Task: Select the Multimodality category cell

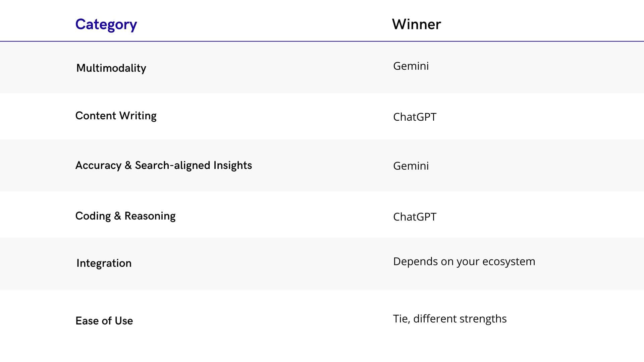Action: (111, 68)
